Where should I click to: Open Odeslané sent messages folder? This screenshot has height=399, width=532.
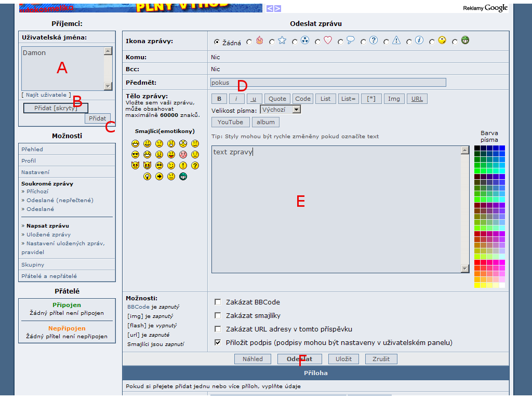tap(40, 209)
